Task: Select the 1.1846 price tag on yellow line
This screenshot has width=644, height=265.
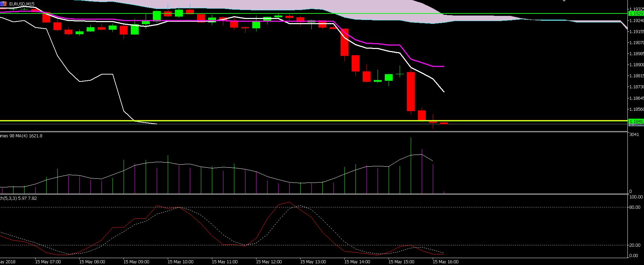Action: (636, 121)
